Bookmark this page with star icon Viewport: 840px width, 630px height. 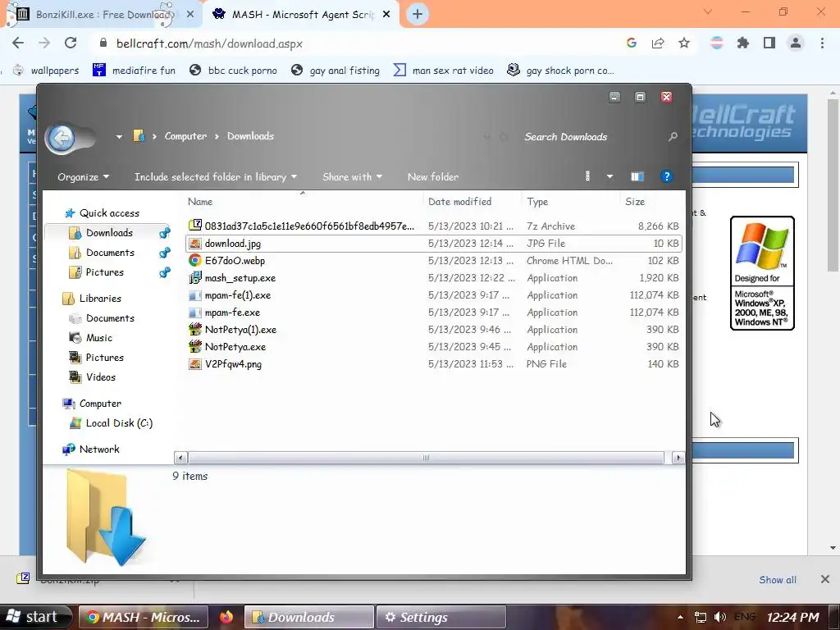684,43
